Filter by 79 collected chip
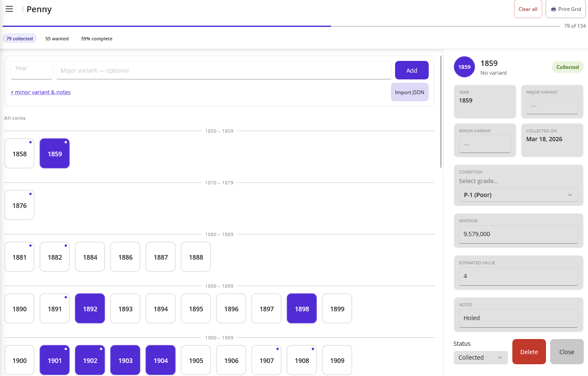The image size is (588, 376). click(x=19, y=39)
